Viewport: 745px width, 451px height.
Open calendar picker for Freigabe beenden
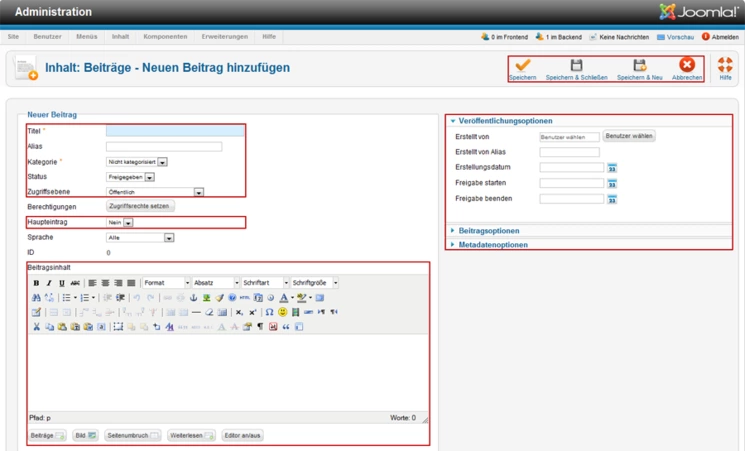click(x=612, y=199)
